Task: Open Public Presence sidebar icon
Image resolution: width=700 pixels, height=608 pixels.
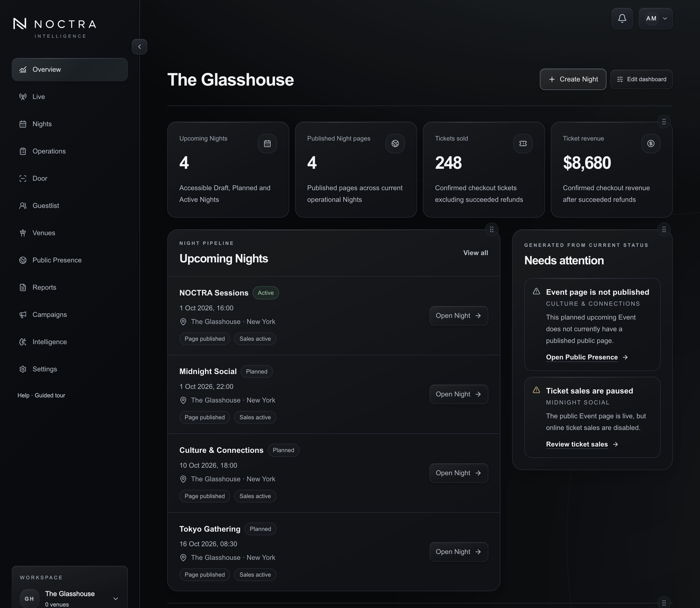Action: 23,260
